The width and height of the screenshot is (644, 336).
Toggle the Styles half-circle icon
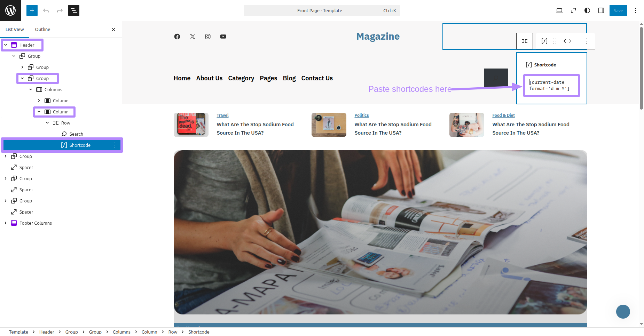[x=587, y=10]
